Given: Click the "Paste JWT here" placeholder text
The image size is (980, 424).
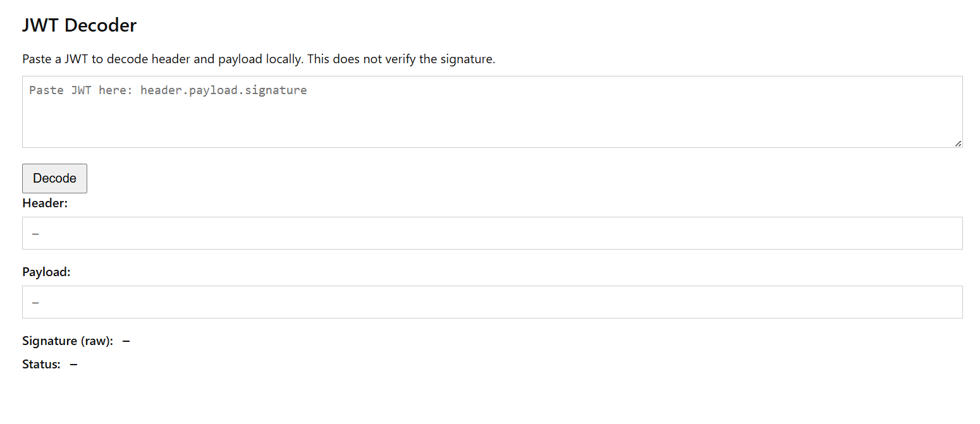Looking at the screenshot, I should coord(81,90).
